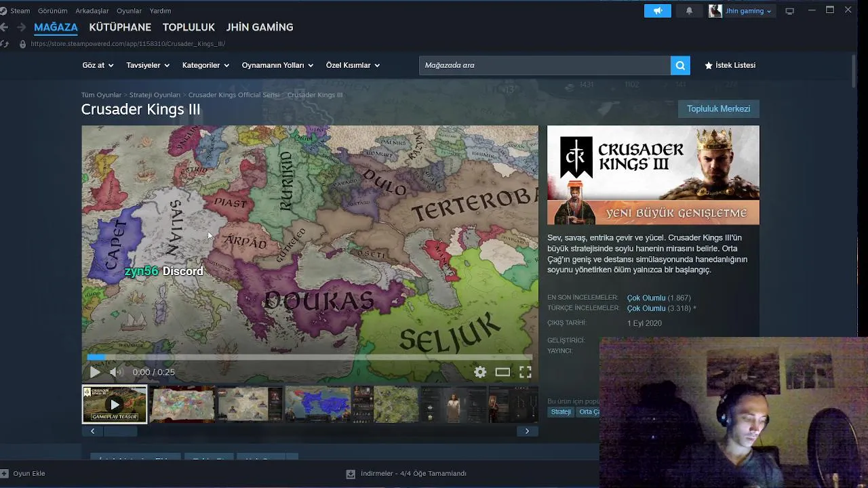Image resolution: width=868 pixels, height=488 pixels.
Task: Play the Crusader Kings III trailer
Action: [x=95, y=372]
